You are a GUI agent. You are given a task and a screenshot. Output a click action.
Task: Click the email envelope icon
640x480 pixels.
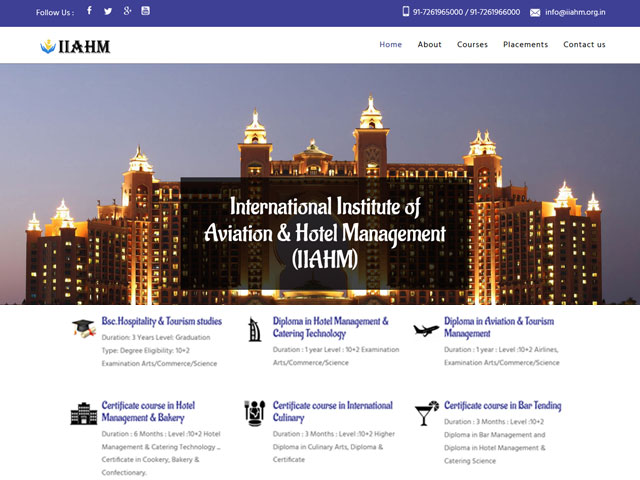(x=535, y=13)
